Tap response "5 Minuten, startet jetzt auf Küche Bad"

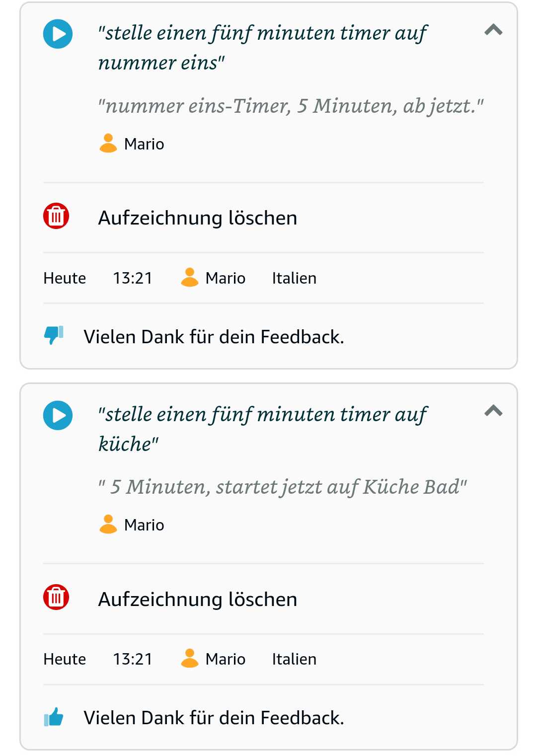[283, 487]
